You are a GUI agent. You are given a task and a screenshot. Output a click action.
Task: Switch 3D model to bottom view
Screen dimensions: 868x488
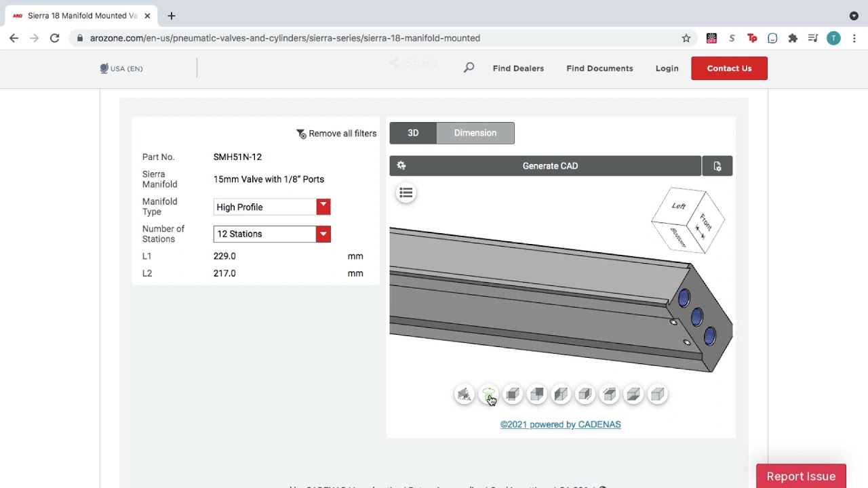tap(633, 394)
